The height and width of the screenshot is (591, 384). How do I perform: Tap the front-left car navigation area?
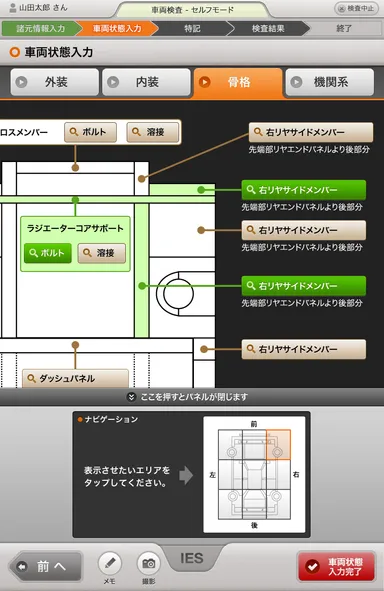[x=230, y=444]
